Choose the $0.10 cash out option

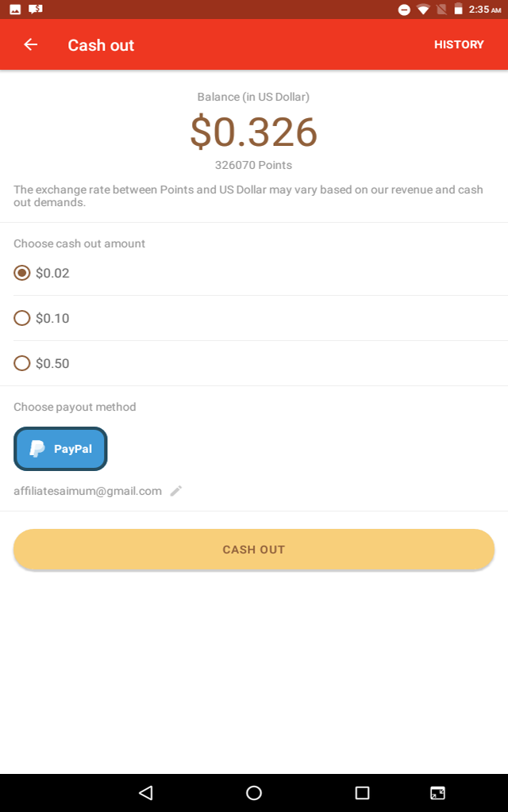pyautogui.click(x=22, y=318)
